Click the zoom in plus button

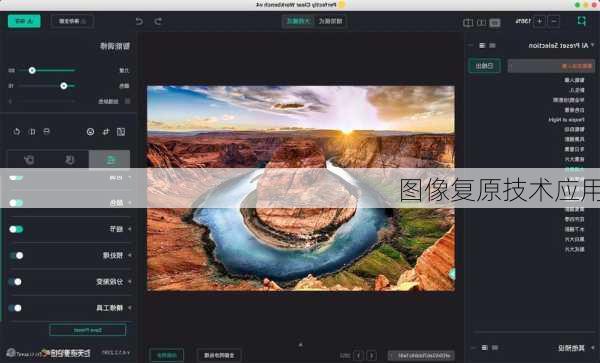pyautogui.click(x=540, y=21)
